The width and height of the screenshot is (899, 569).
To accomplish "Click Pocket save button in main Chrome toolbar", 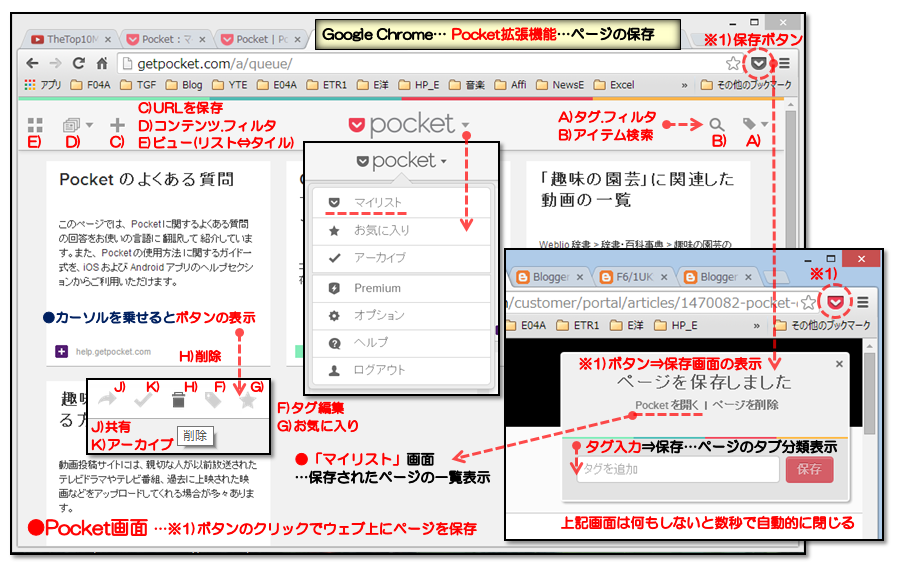I will click(x=759, y=63).
